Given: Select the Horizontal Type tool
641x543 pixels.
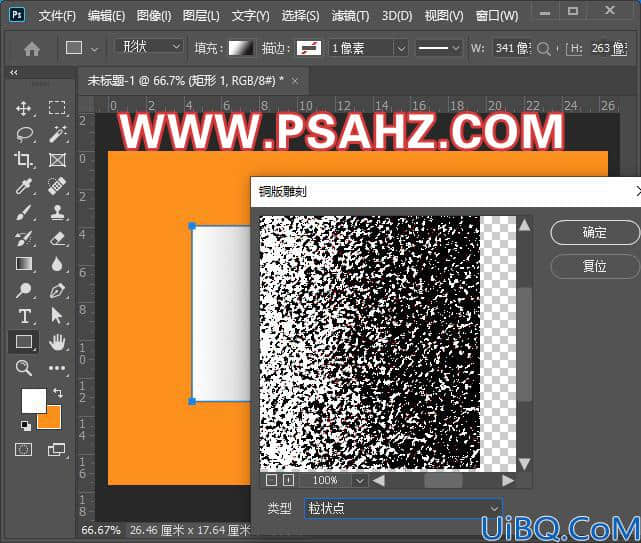Looking at the screenshot, I should click(x=24, y=316).
